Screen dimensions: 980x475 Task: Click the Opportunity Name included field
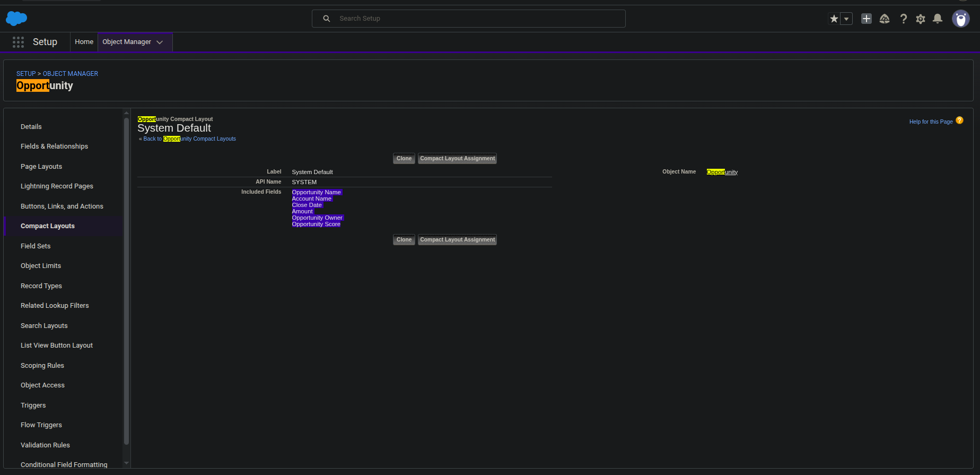point(317,192)
